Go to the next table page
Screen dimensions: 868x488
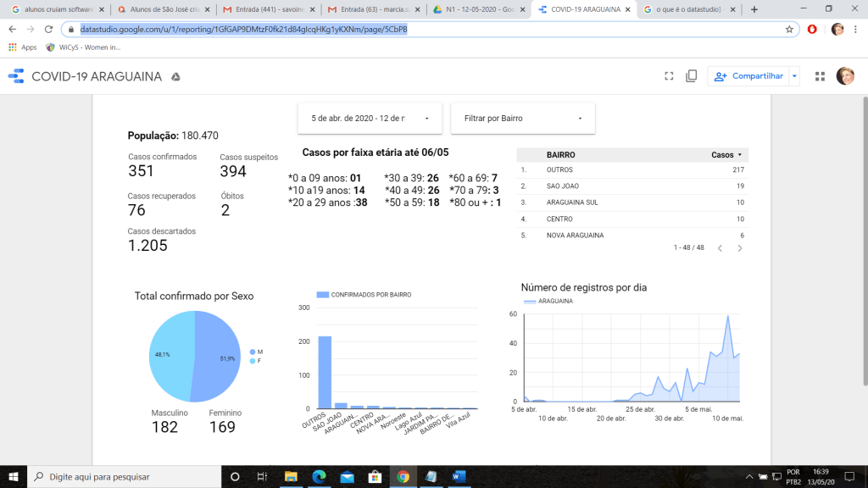coord(739,248)
